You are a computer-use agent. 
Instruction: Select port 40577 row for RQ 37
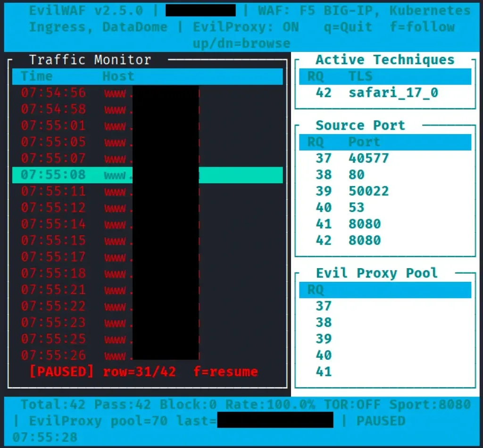coord(385,159)
